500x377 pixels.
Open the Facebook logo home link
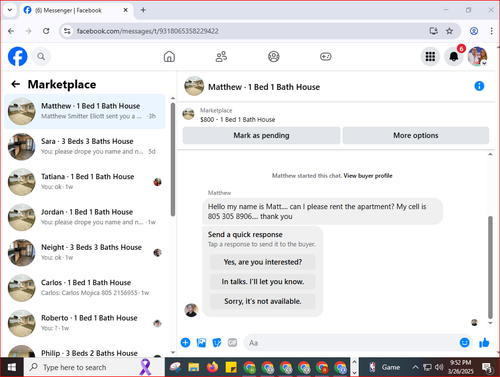click(18, 56)
